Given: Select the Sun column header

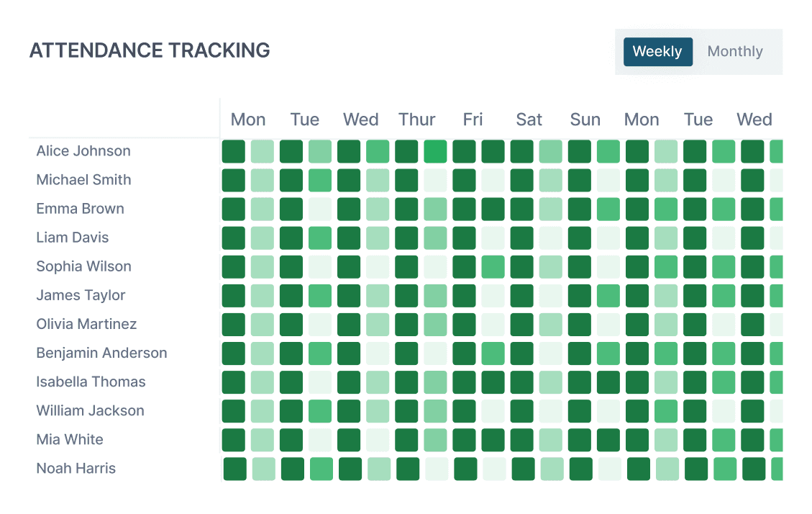Looking at the screenshot, I should click(x=585, y=120).
